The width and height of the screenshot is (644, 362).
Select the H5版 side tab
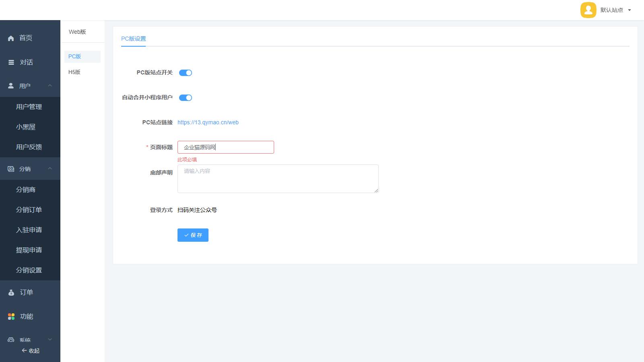pos(83,72)
